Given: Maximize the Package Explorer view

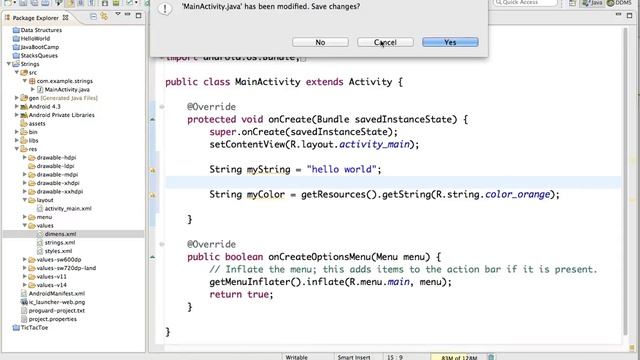Looking at the screenshot, I should pos(138,16).
